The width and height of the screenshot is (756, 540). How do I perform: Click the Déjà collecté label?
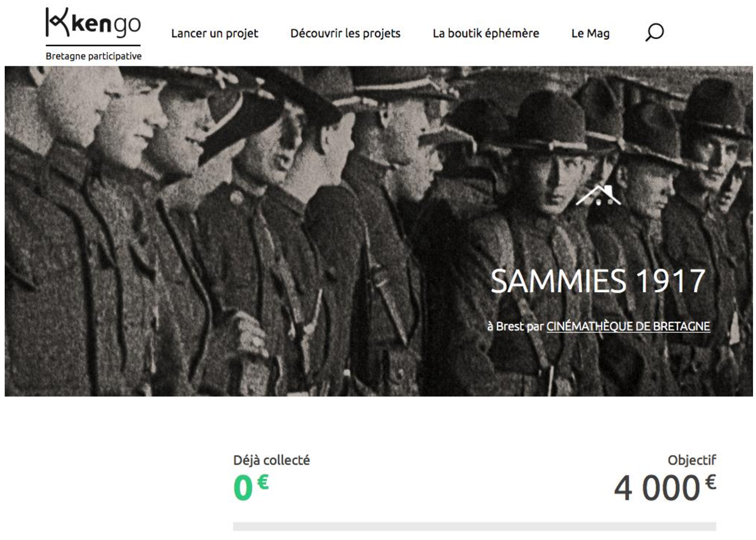[272, 460]
